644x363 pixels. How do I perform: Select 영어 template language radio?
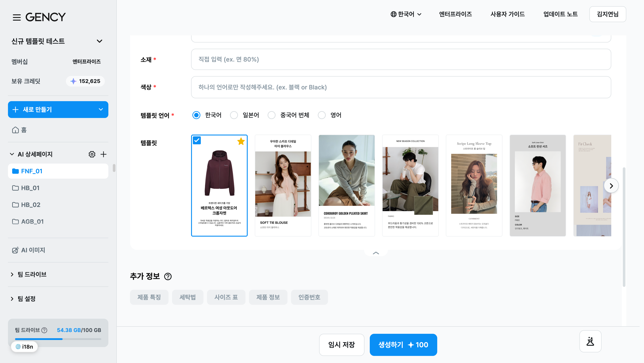point(322,115)
